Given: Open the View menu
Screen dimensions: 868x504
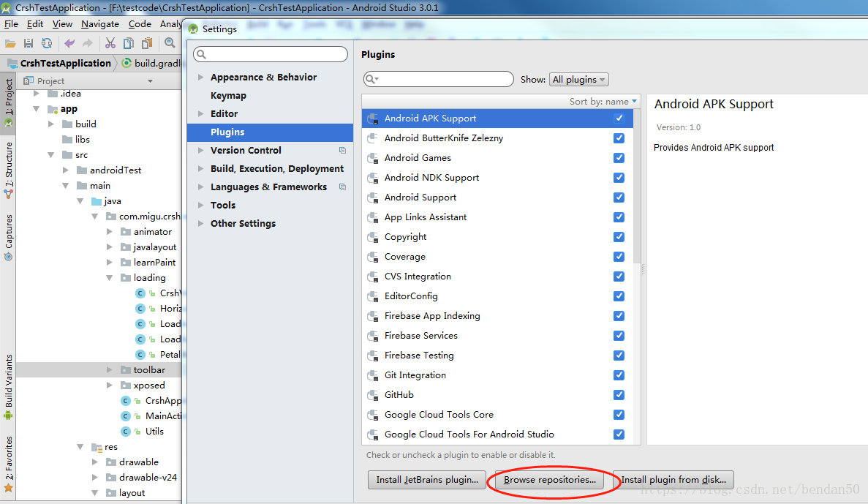Looking at the screenshot, I should pyautogui.click(x=62, y=24).
